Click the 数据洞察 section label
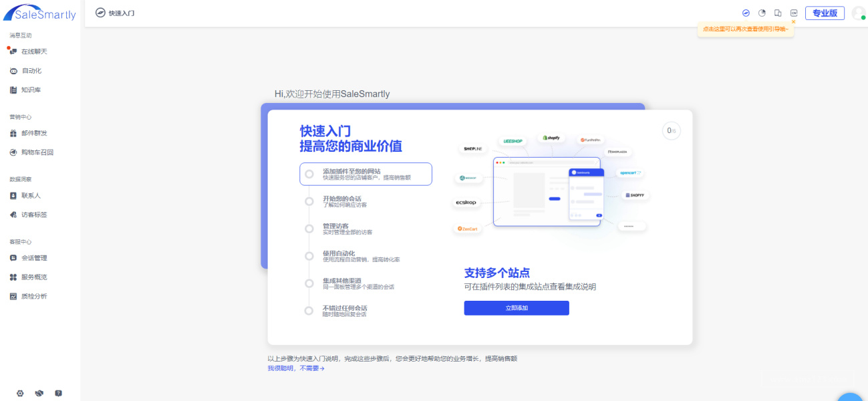This screenshot has height=401, width=868. point(21,179)
